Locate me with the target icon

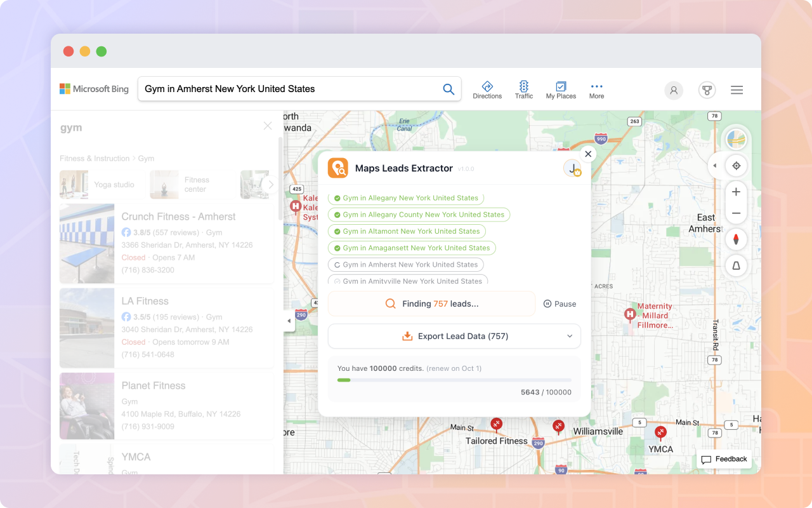tap(736, 166)
